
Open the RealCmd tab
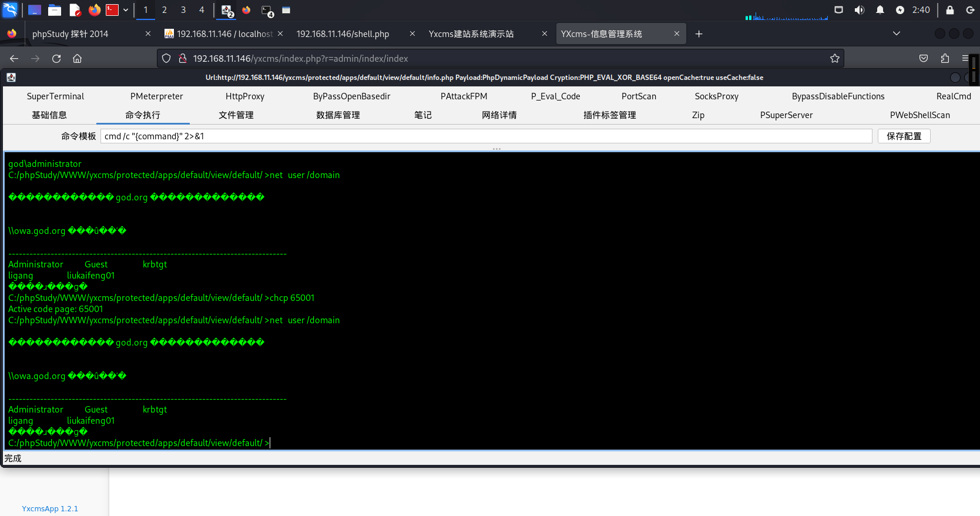pos(954,96)
